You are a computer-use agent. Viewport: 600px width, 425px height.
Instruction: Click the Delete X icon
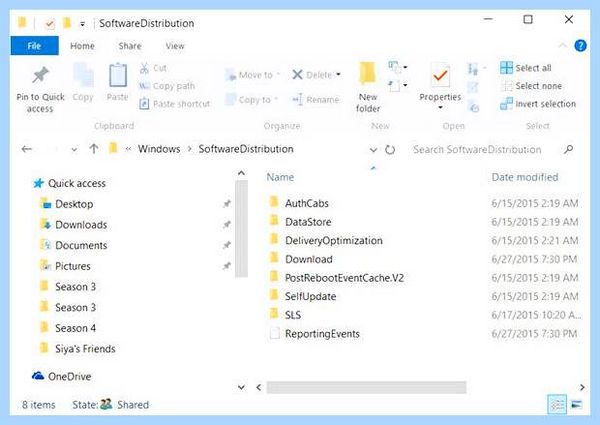click(297, 75)
